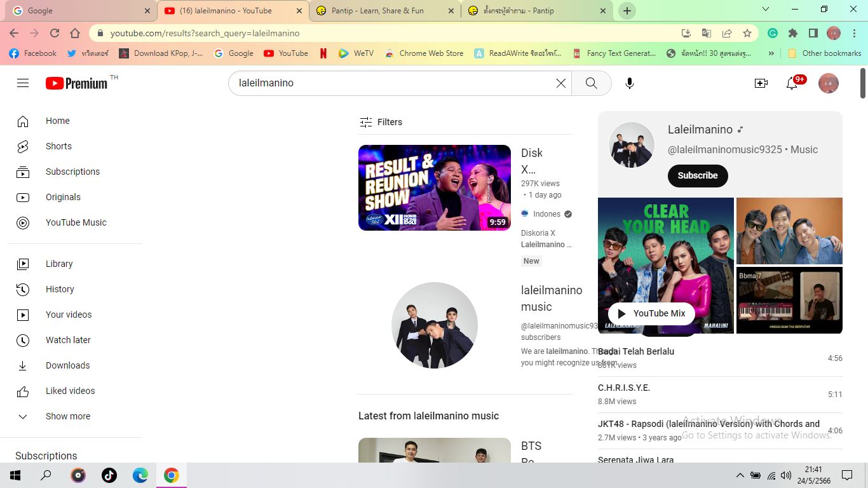868x488 pixels.
Task: Open the notifications bell
Action: [x=792, y=83]
